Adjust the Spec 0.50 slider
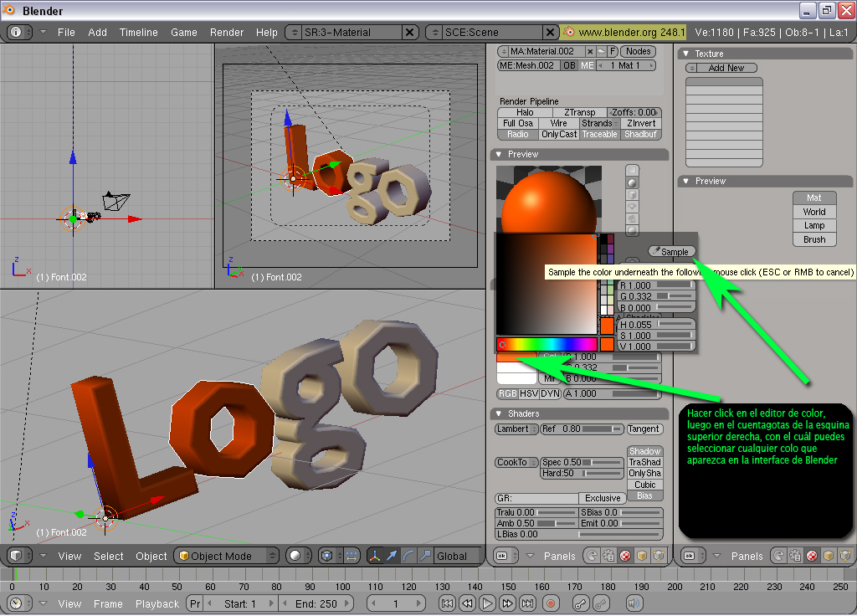This screenshot has width=857, height=616. tap(582, 462)
